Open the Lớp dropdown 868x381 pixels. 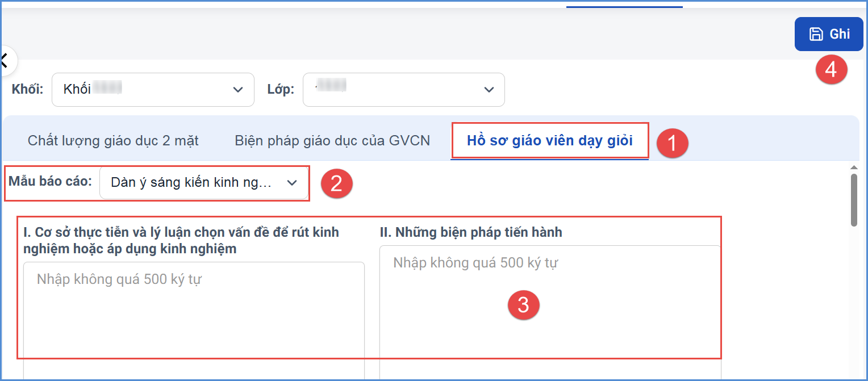click(x=404, y=90)
